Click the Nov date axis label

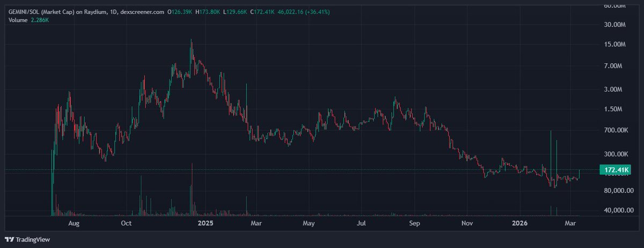[x=467, y=223]
